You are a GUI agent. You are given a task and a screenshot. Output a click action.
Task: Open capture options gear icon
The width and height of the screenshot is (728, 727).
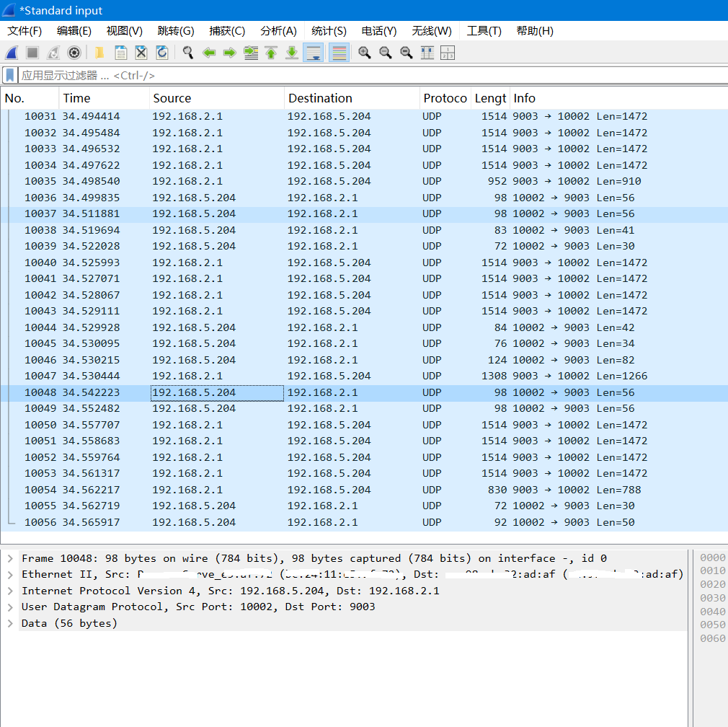pyautogui.click(x=74, y=53)
